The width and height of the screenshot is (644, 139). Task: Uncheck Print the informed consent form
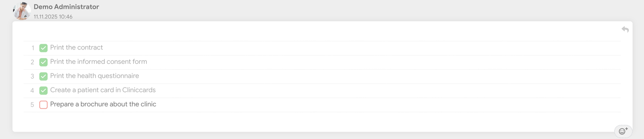[43, 62]
